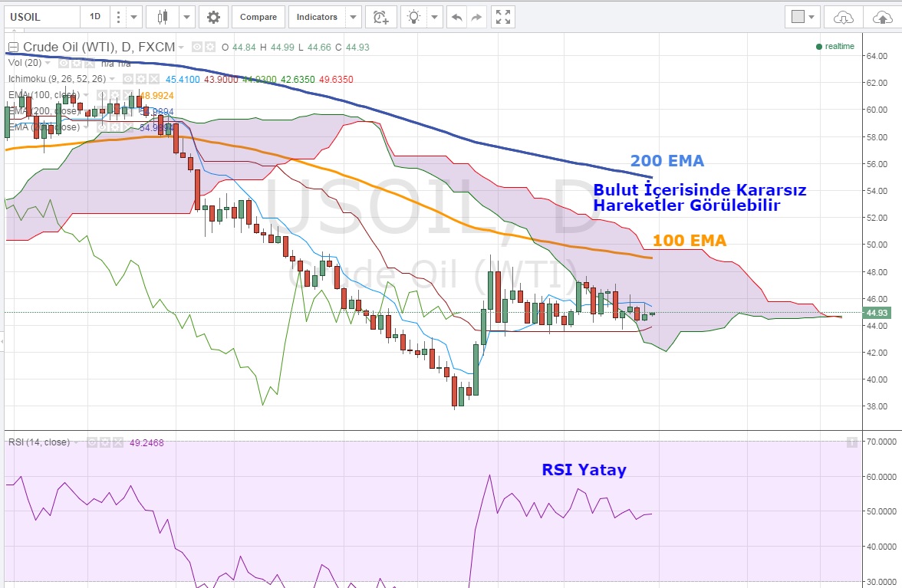Toggle RSI indicator visibility eye icon
The width and height of the screenshot is (902, 588).
pyautogui.click(x=91, y=442)
